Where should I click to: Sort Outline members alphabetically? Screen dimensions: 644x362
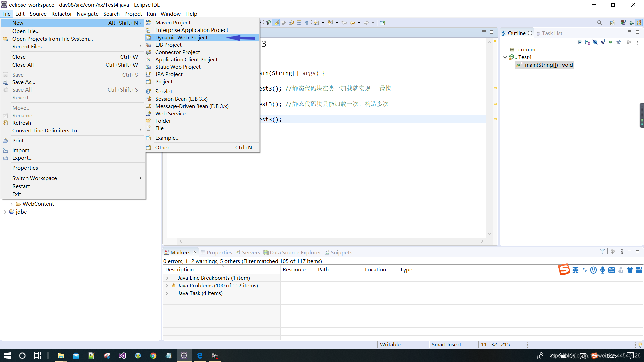pos(588,42)
